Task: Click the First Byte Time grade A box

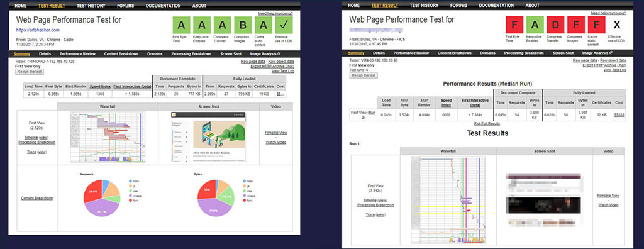Action: point(181,25)
